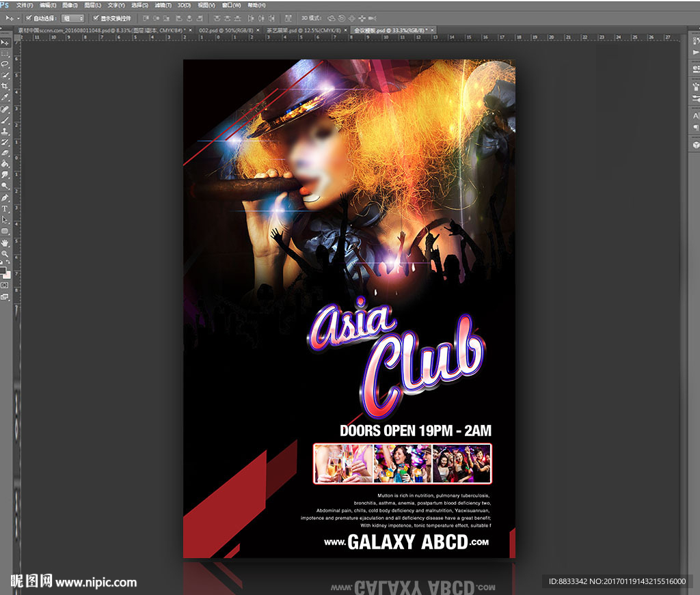Image resolution: width=700 pixels, height=595 pixels.
Task: Select the History Brush tool
Action: click(5, 142)
